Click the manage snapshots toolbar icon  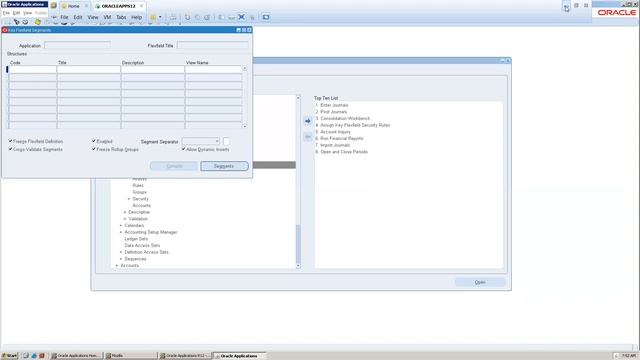207,17
